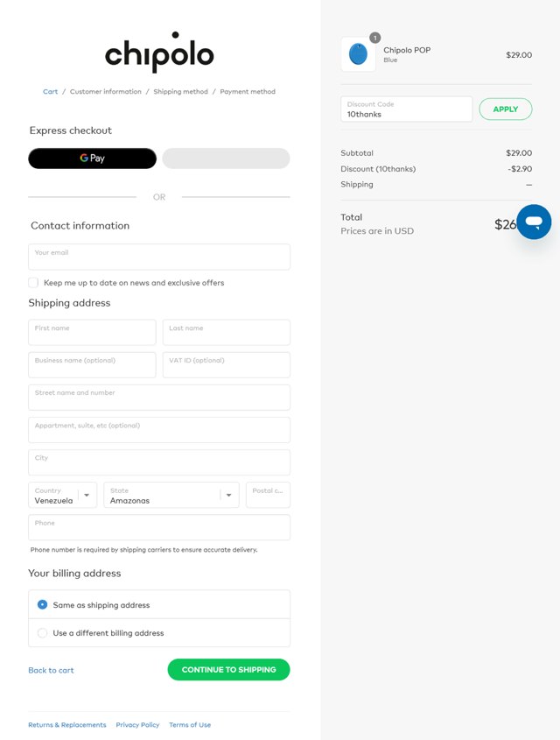Click Shipping method breadcrumb
560x740 pixels.
[180, 92]
